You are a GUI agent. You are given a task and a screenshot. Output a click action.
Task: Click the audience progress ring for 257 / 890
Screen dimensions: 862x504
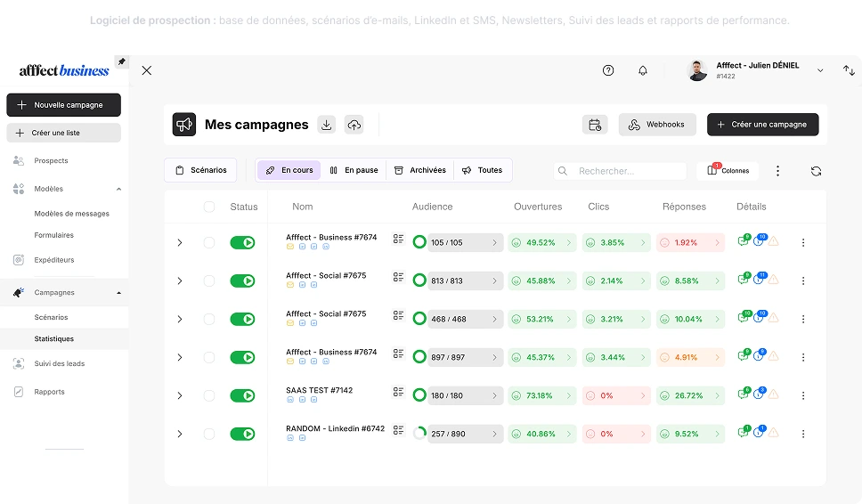click(419, 434)
